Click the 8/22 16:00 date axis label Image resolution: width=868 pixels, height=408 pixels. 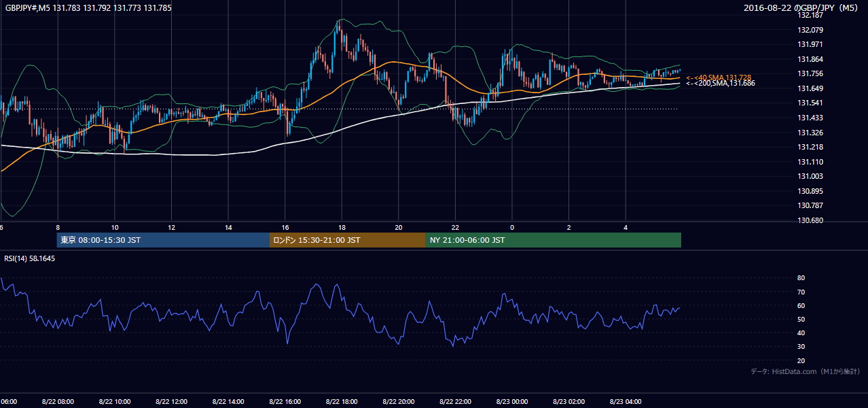285,402
